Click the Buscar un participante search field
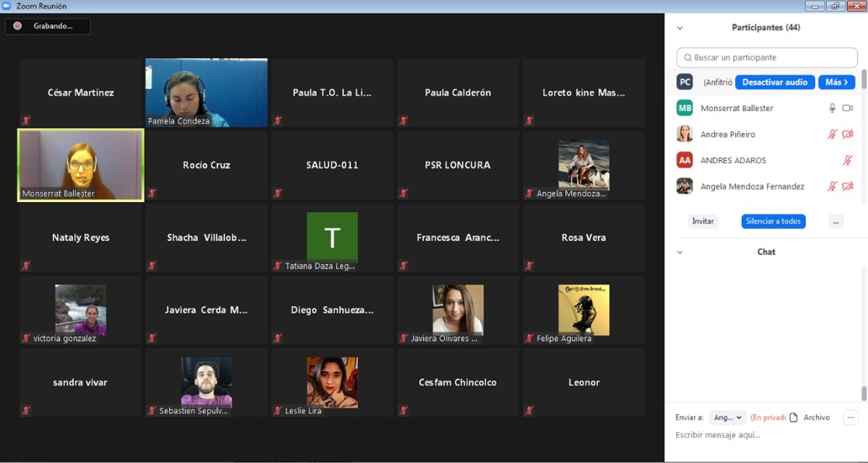The image size is (868, 463). click(767, 57)
